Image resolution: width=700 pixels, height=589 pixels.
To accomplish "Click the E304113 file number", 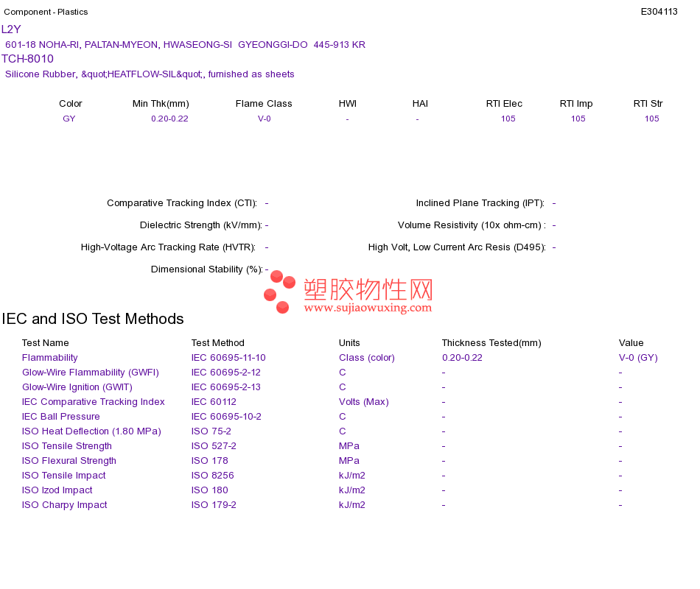I will point(659,12).
